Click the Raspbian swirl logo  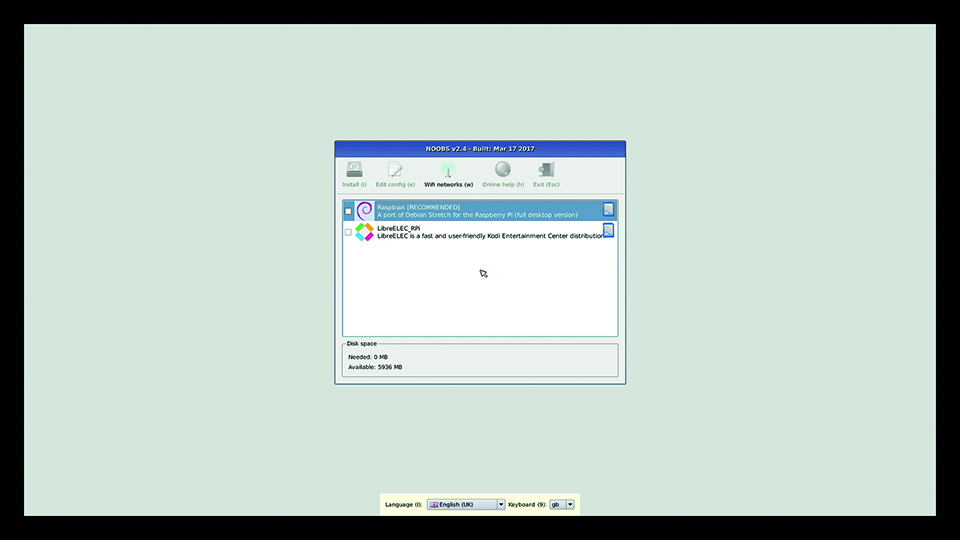(x=364, y=211)
